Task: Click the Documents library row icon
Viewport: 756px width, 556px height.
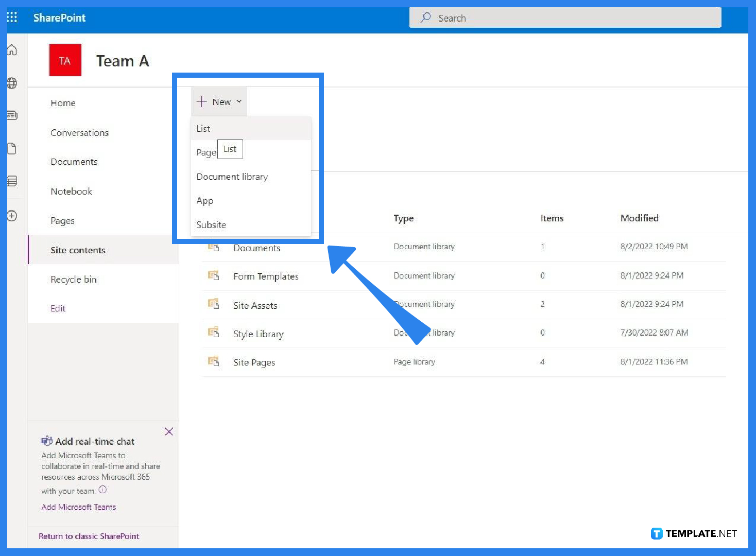Action: tap(213, 247)
